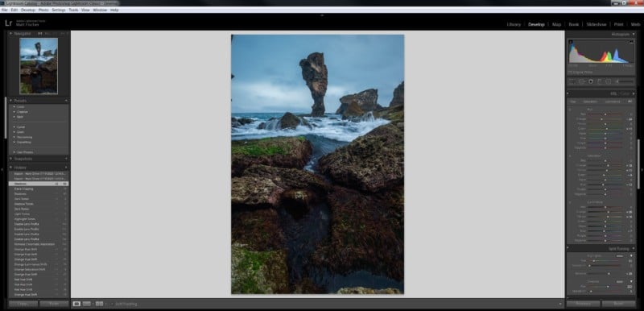Select the Radial Filter tool

[x=609, y=81]
